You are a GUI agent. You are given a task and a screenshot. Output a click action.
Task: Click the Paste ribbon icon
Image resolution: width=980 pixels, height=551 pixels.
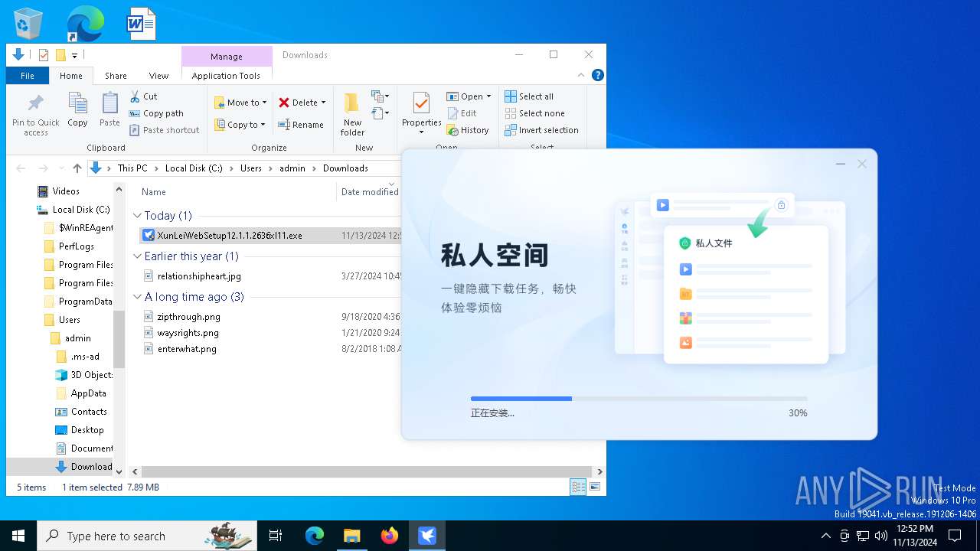(109, 109)
